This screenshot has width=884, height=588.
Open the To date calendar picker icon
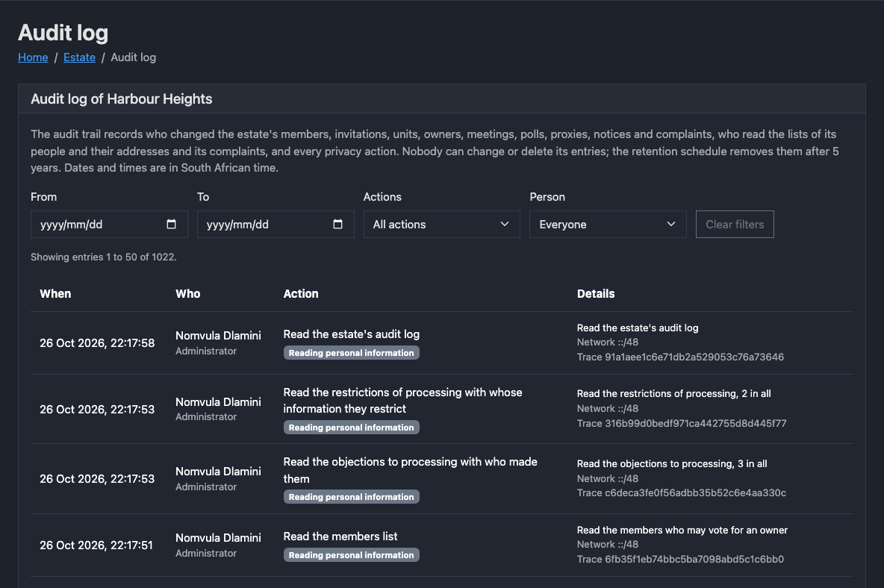pos(337,224)
